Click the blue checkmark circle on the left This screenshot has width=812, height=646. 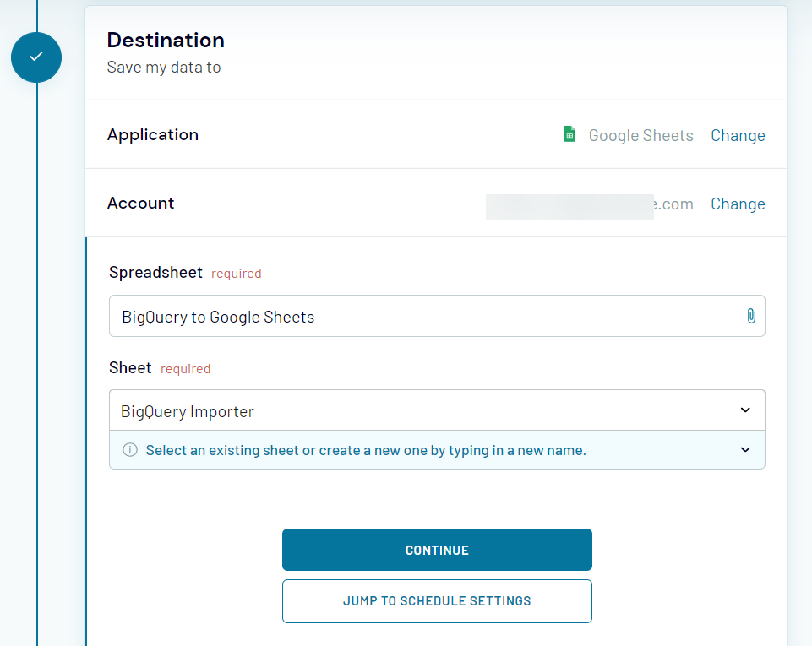click(x=36, y=57)
